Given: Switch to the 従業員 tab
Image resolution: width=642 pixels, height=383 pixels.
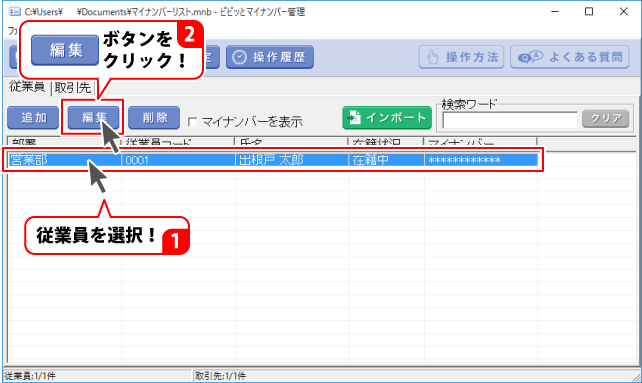Looking at the screenshot, I should pyautogui.click(x=27, y=87).
